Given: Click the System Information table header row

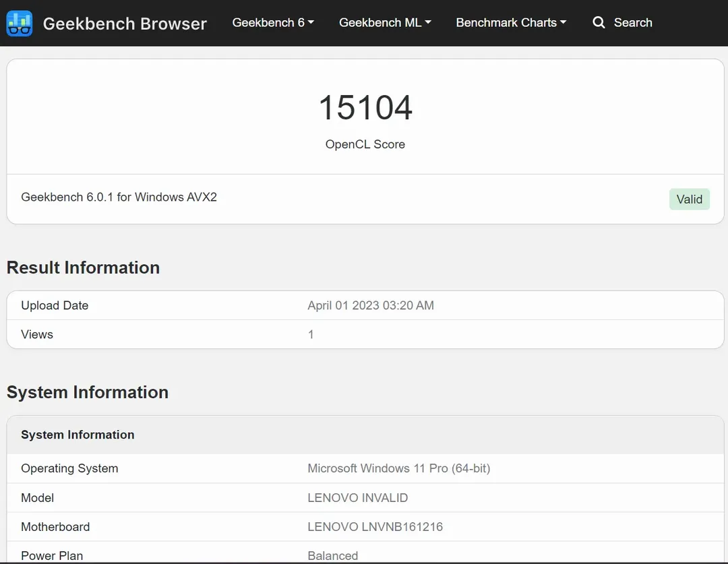Looking at the screenshot, I should [78, 435].
